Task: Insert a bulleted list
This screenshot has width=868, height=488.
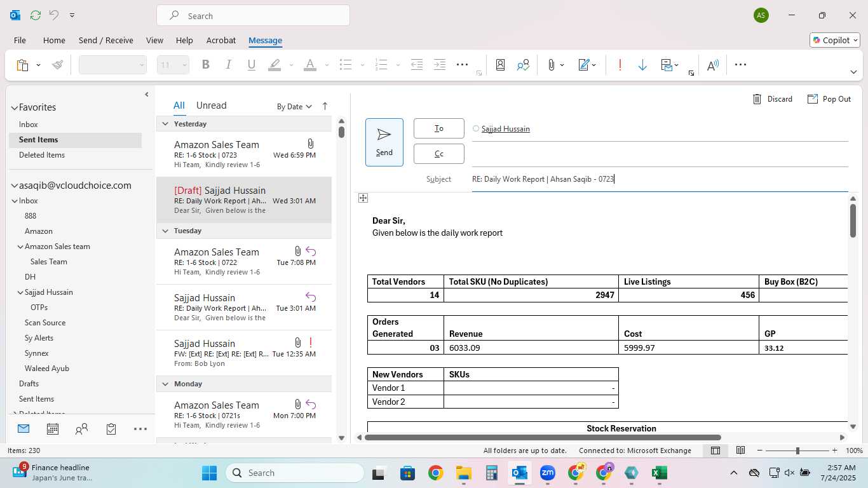Action: coord(346,65)
